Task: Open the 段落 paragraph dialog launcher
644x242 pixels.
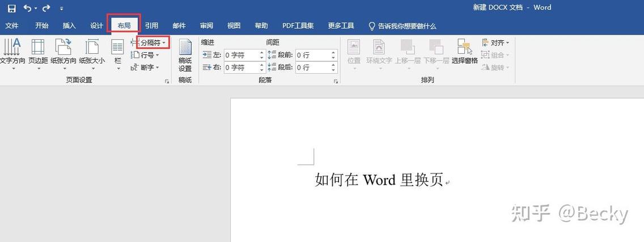Action: tap(336, 82)
